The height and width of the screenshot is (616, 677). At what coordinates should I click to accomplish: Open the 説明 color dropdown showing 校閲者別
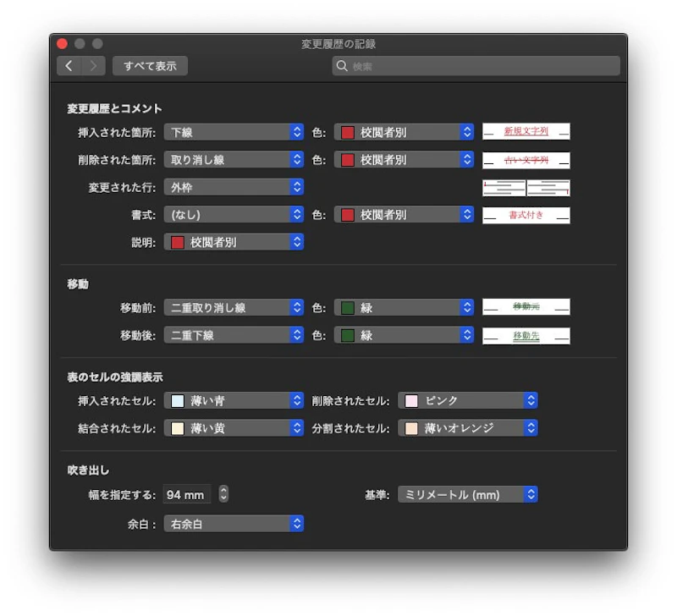234,242
